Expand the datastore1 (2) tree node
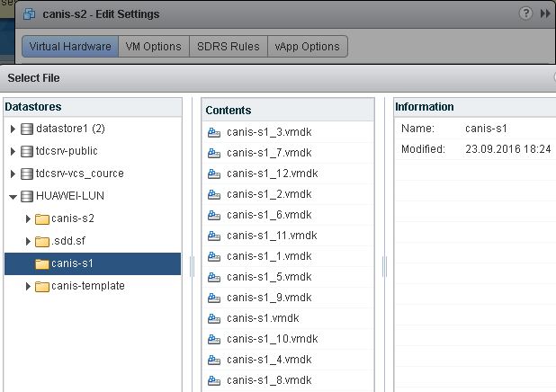Image resolution: width=556 pixels, height=392 pixels. point(13,129)
